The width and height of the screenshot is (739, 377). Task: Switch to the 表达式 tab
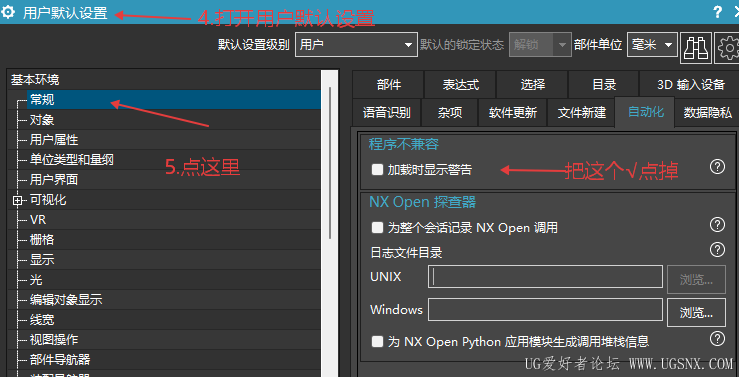tap(460, 85)
